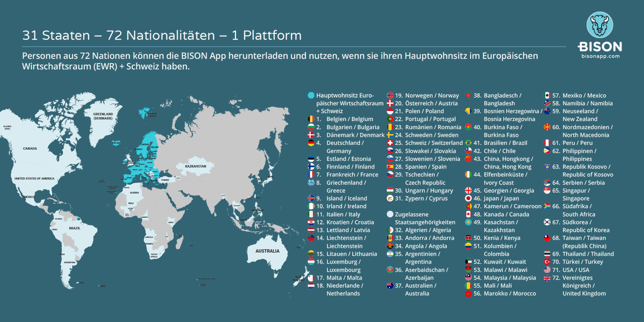Click the Brazil flag icon

(469, 143)
